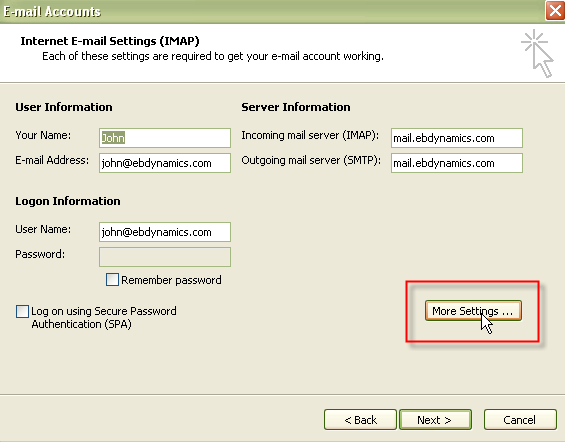Open More Settings dialog

[x=473, y=311]
